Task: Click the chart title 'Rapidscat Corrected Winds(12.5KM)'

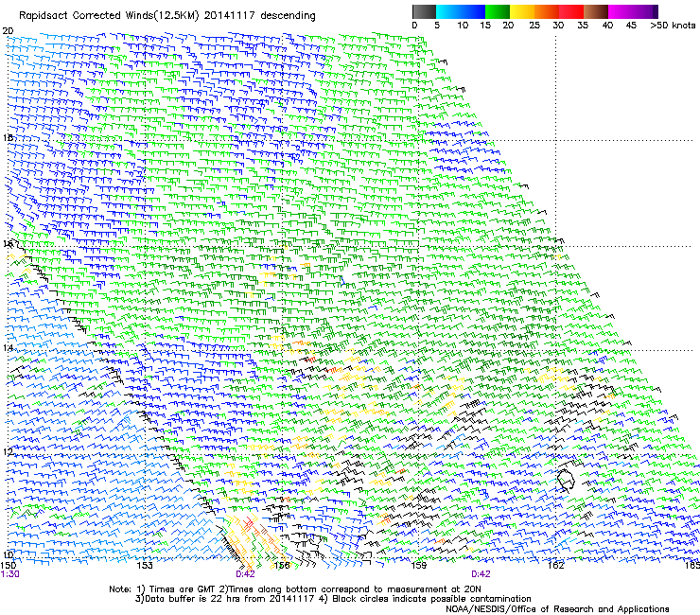Action: point(109,16)
